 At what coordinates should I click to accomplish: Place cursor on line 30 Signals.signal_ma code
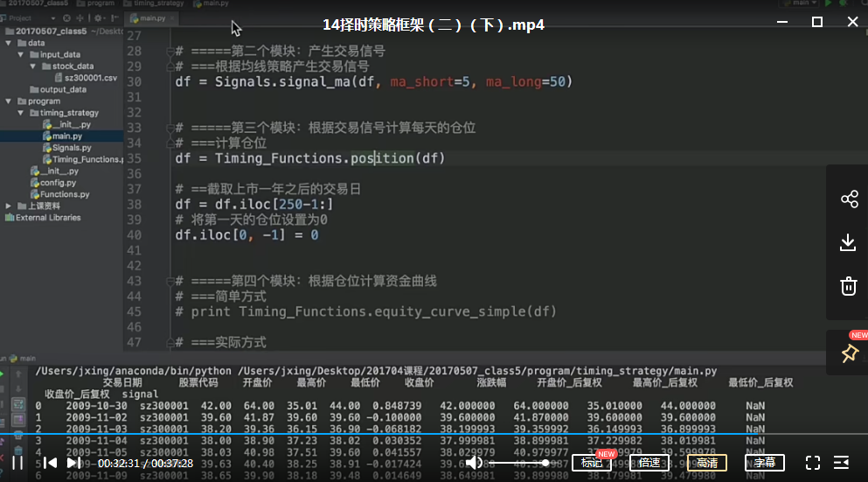click(x=373, y=82)
